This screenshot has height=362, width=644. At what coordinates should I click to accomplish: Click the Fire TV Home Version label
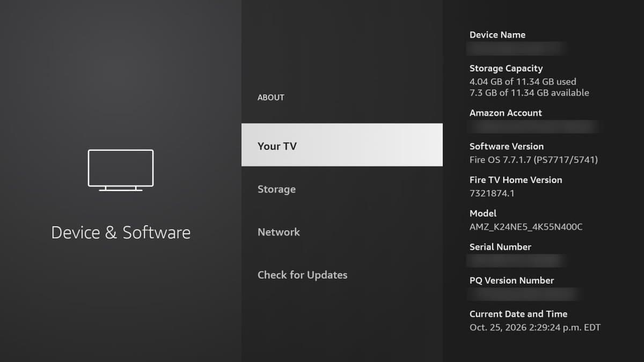click(516, 180)
